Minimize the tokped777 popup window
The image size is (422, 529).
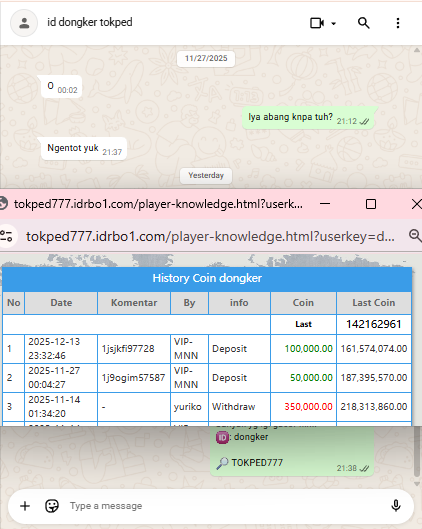[x=325, y=204]
